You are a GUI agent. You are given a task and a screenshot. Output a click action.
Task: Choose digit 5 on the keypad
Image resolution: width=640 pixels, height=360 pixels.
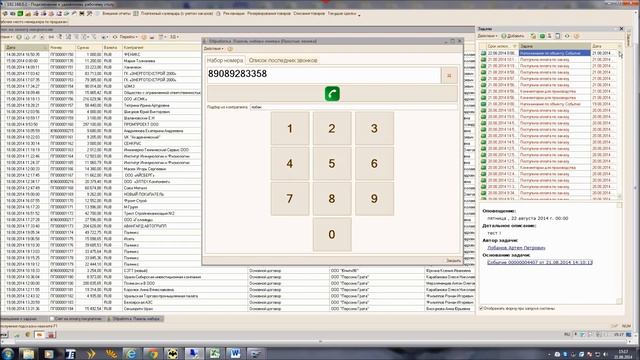pyautogui.click(x=332, y=164)
